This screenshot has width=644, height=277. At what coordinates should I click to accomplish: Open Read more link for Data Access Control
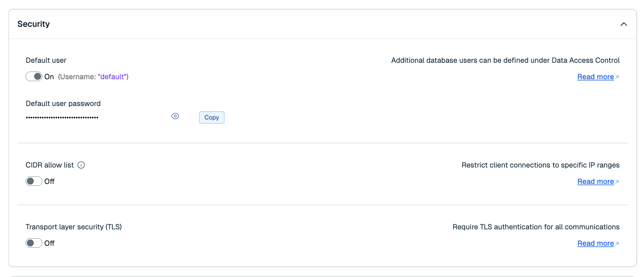click(x=595, y=77)
